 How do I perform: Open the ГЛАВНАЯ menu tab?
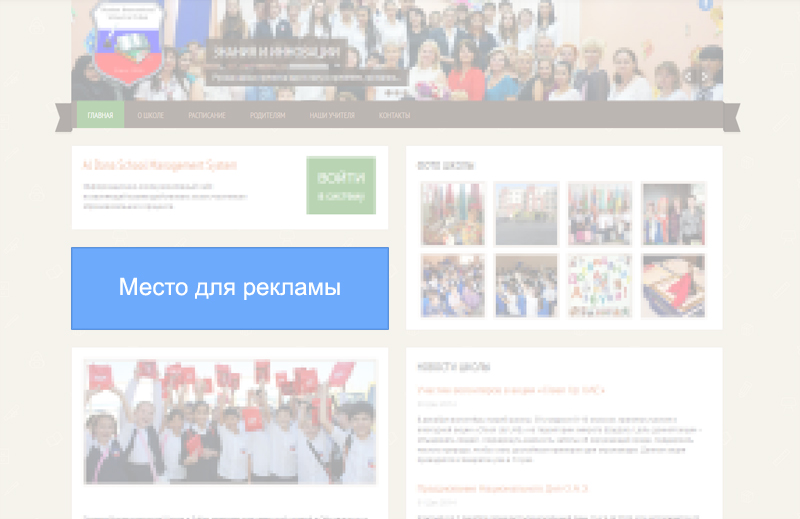(x=100, y=115)
